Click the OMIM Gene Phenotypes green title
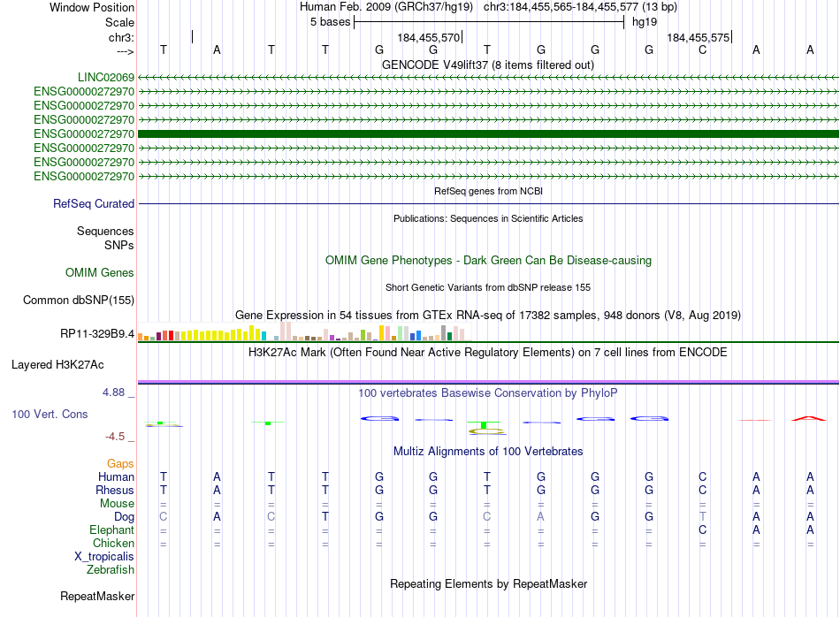Viewport: 840px width, 617px height. (488, 260)
